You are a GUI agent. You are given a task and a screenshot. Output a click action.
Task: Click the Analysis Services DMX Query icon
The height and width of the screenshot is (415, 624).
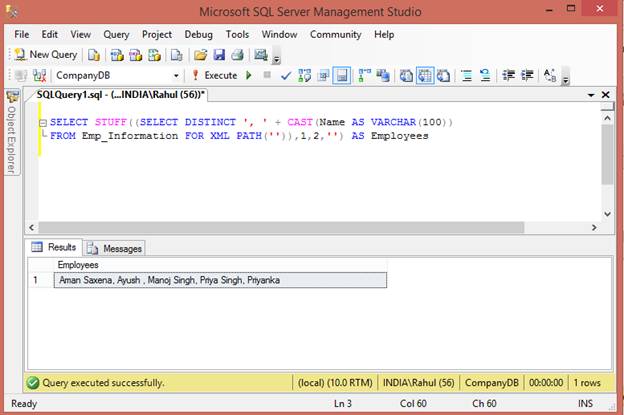135,55
